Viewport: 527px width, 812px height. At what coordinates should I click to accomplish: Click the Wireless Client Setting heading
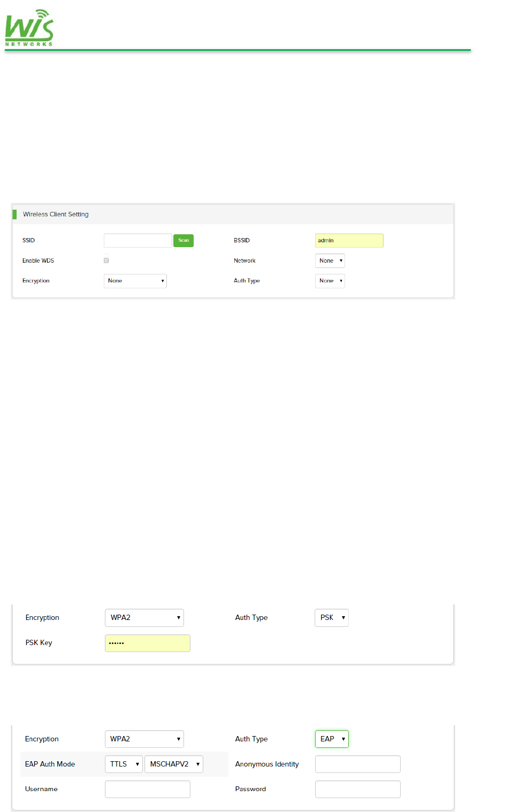56,215
